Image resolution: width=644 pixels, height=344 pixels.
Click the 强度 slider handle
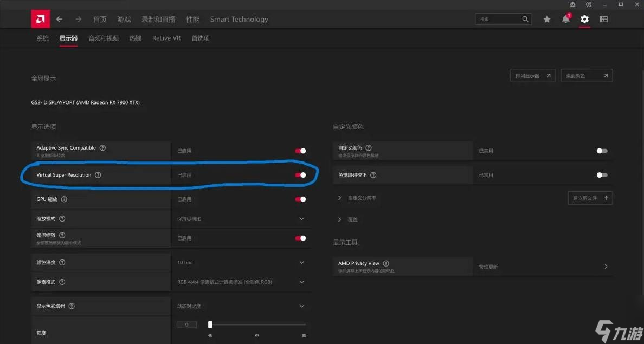coord(210,324)
